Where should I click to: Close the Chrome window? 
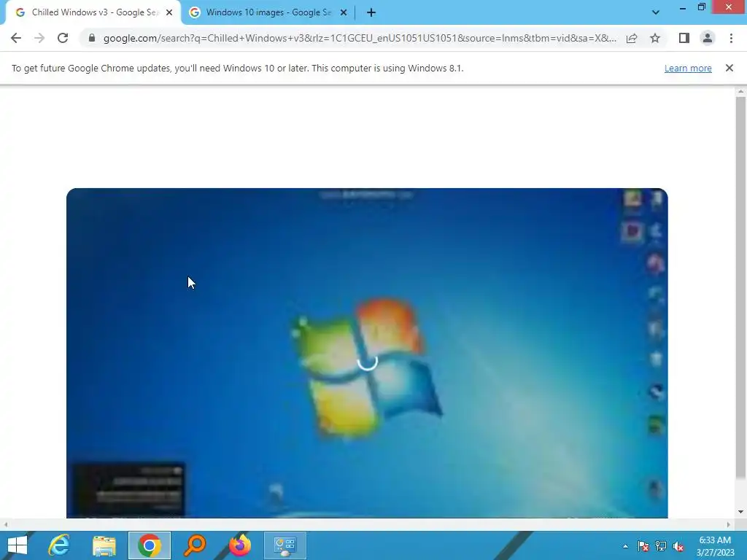coord(729,7)
